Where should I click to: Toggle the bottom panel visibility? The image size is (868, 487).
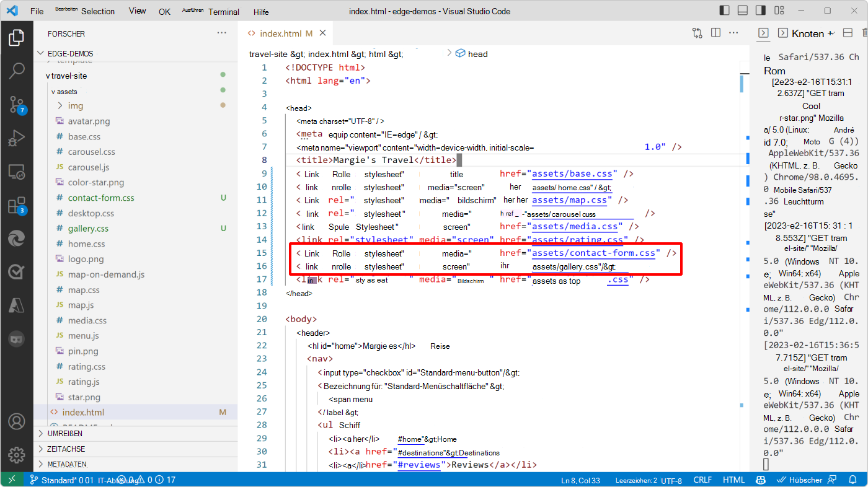(x=742, y=10)
